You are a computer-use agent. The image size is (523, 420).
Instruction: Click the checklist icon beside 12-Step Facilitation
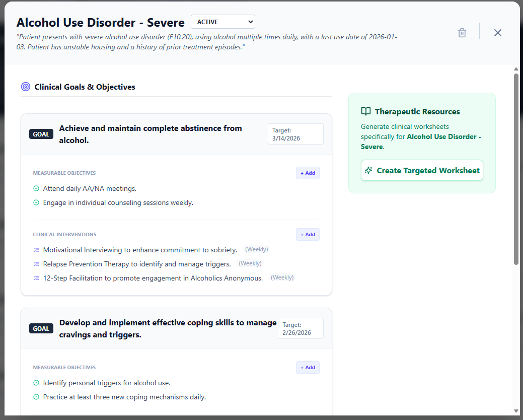point(36,277)
